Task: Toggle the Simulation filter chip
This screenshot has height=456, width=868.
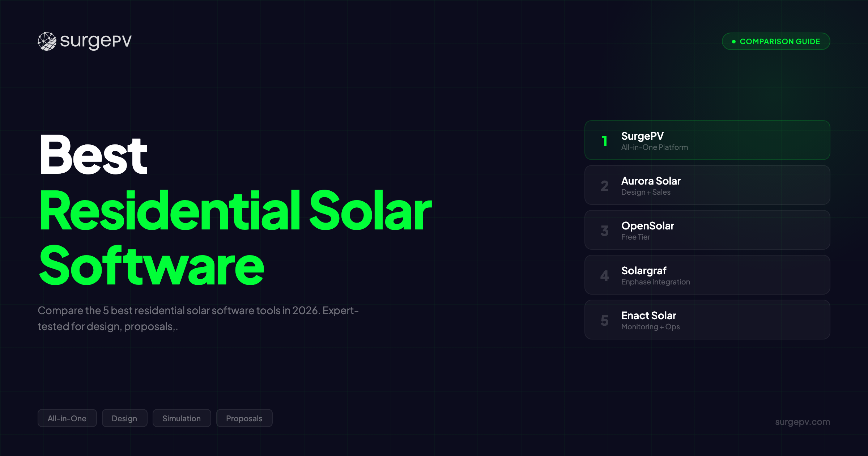Action: pos(182,418)
